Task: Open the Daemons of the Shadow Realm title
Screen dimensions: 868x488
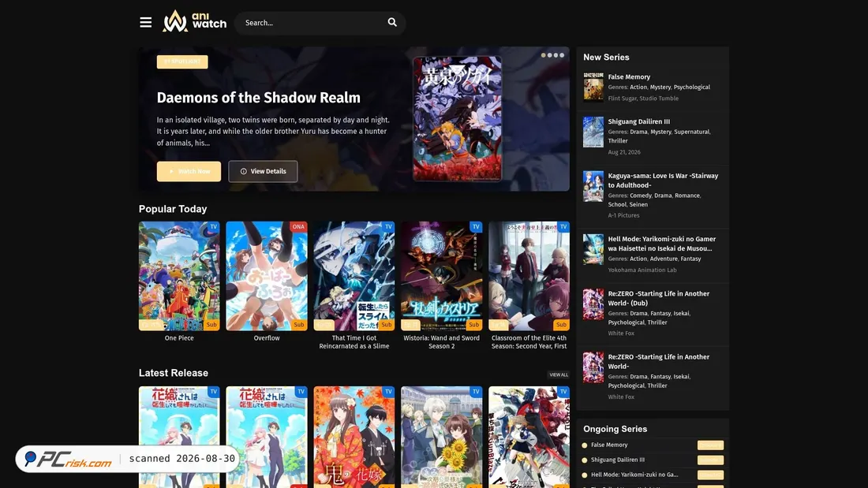Action: 259,98
